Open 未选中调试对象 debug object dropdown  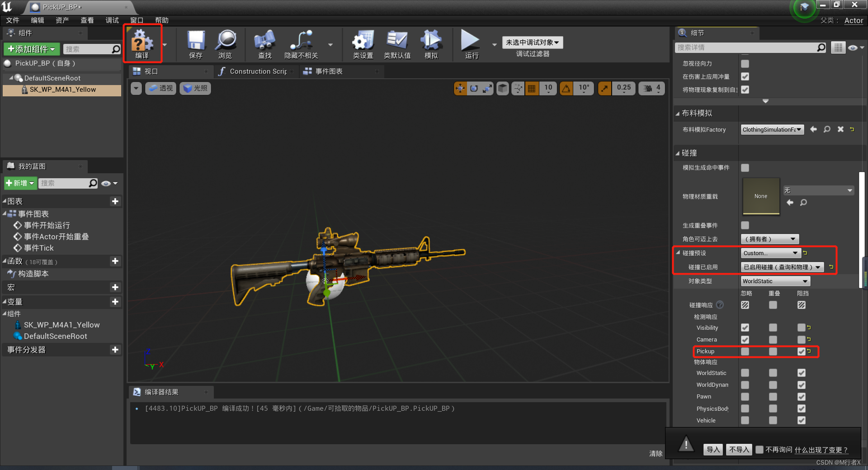coord(533,43)
